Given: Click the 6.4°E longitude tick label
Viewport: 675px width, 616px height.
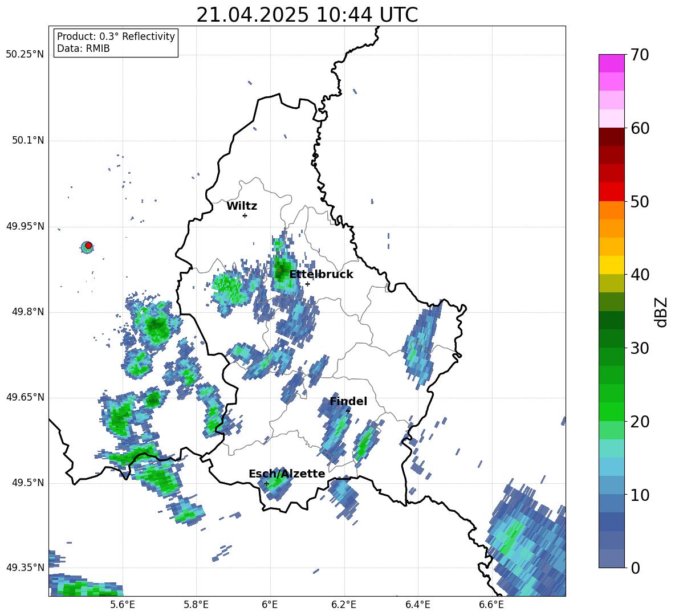Looking at the screenshot, I should [417, 605].
